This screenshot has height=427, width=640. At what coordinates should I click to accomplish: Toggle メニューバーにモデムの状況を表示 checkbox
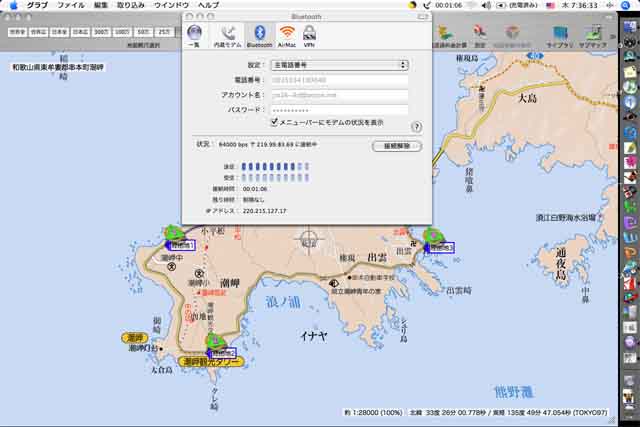coord(275,122)
